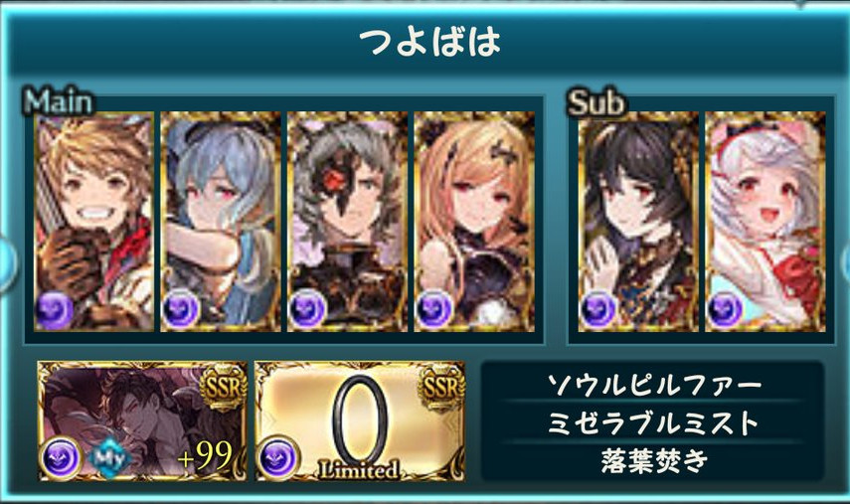Click dark element icon on eyepatch character

pos(308,310)
